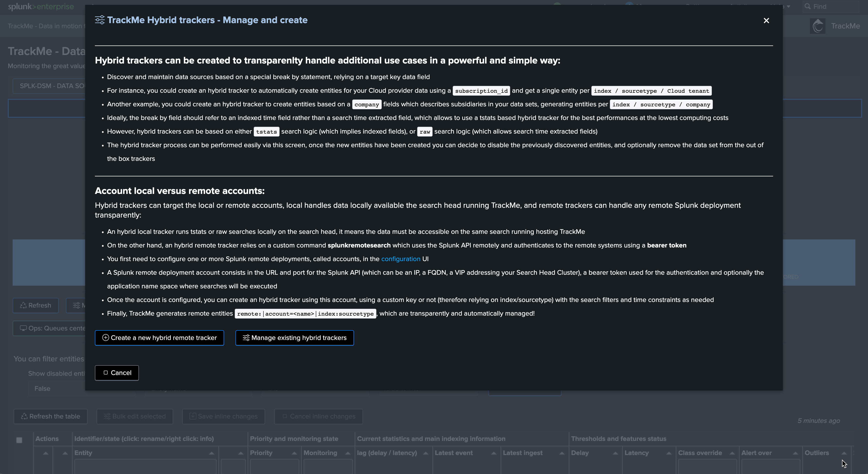Click the sliders icon beside the modal title

[100, 20]
